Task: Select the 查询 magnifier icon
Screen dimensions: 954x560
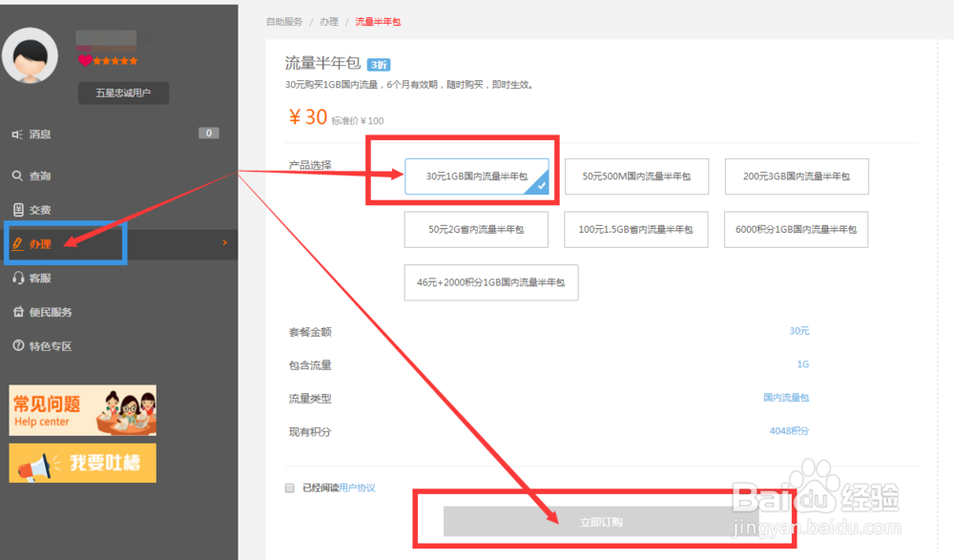Action: point(16,174)
